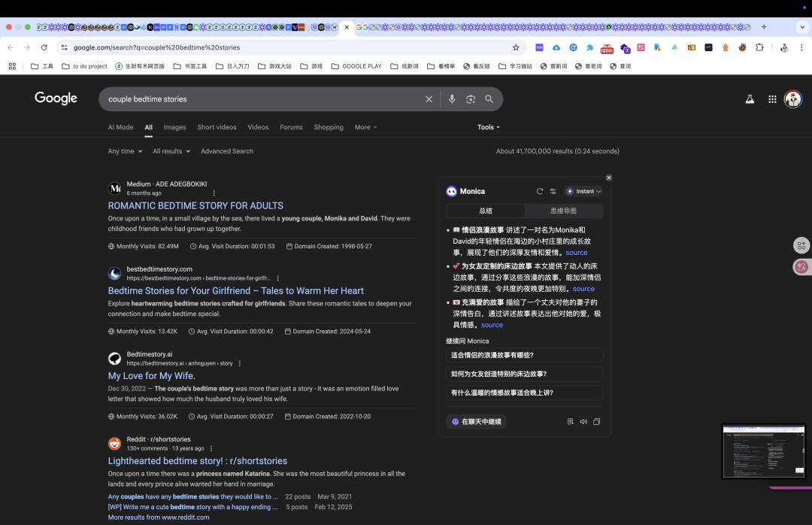
Task: Toggle the Tools dropdown
Action: click(489, 127)
